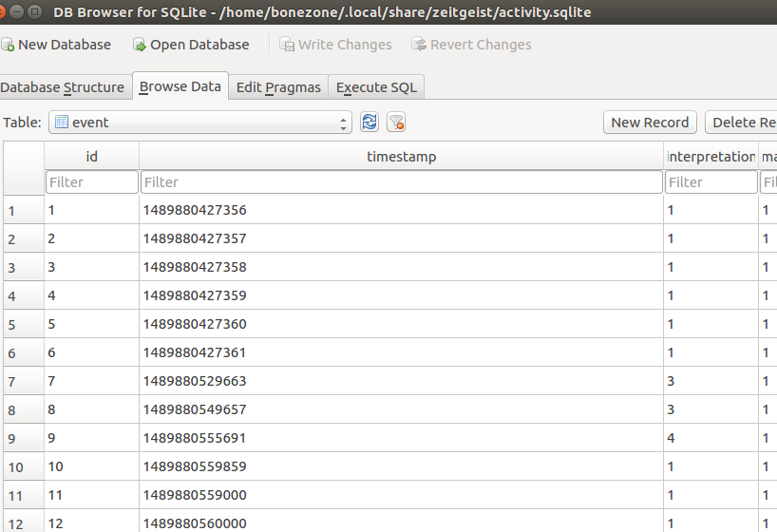Select the Browse Data tab
777x532 pixels.
tap(180, 86)
